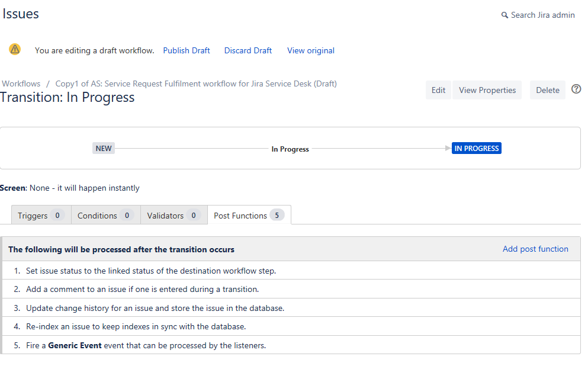Click the View Properties button
The width and height of the screenshot is (588, 366).
(x=487, y=90)
